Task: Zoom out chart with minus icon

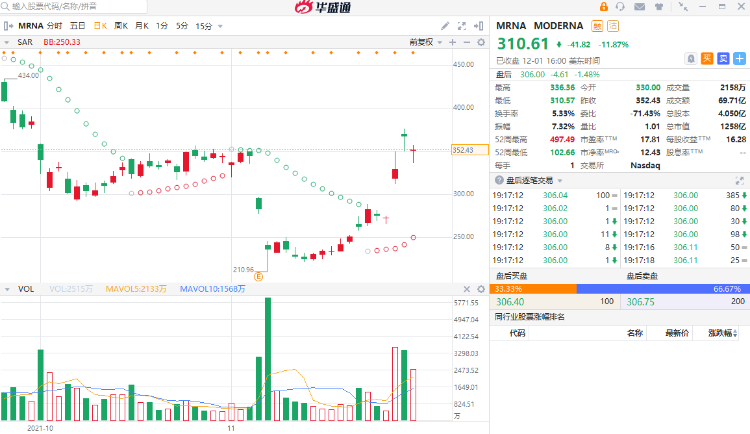Action: 467,42
